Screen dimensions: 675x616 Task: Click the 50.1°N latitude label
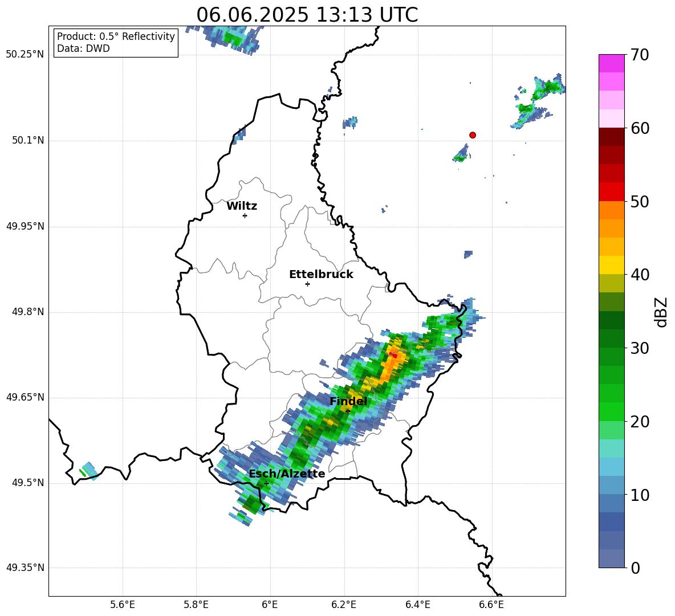click(29, 141)
